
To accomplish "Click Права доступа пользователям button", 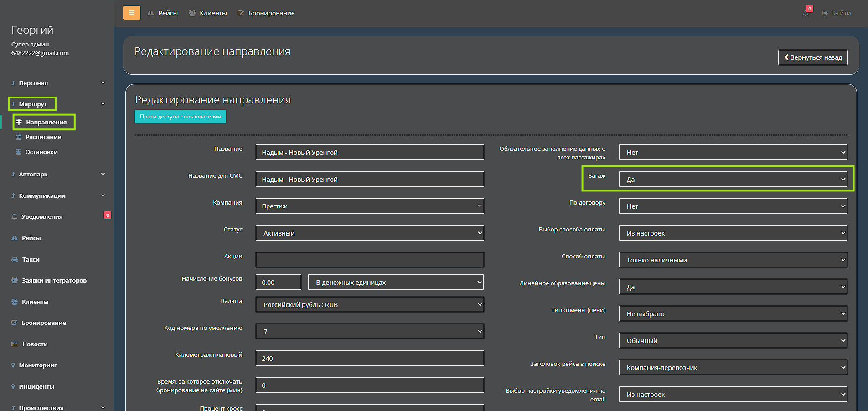I will pos(180,117).
